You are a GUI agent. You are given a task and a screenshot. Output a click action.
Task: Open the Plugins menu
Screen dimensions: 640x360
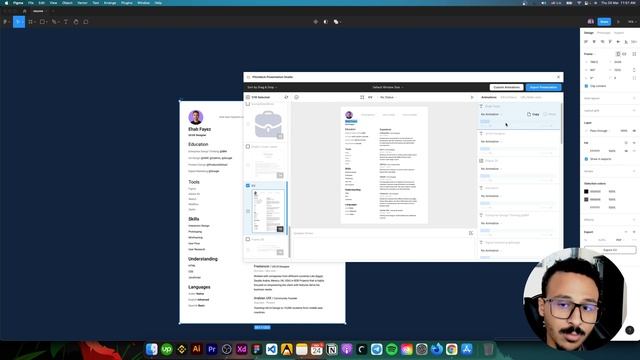click(x=127, y=3)
